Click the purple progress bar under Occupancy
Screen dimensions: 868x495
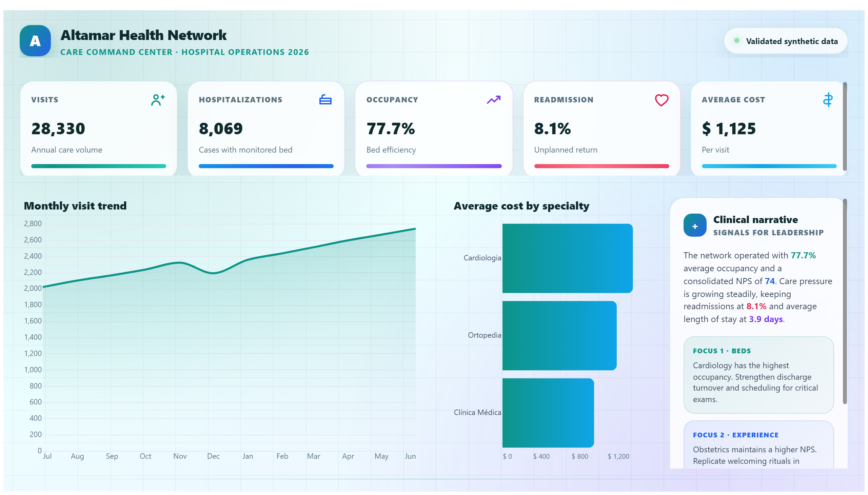tap(433, 166)
